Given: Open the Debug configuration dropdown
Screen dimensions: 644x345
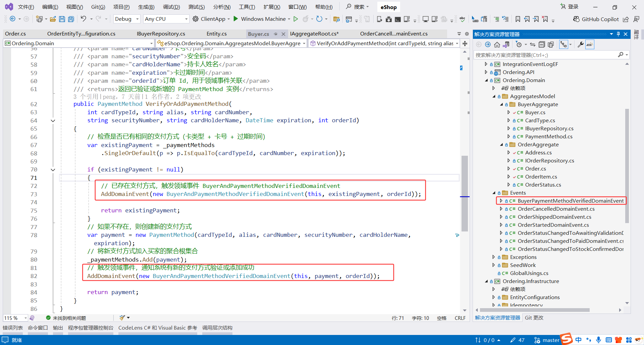Looking at the screenshot, I should tap(126, 19).
